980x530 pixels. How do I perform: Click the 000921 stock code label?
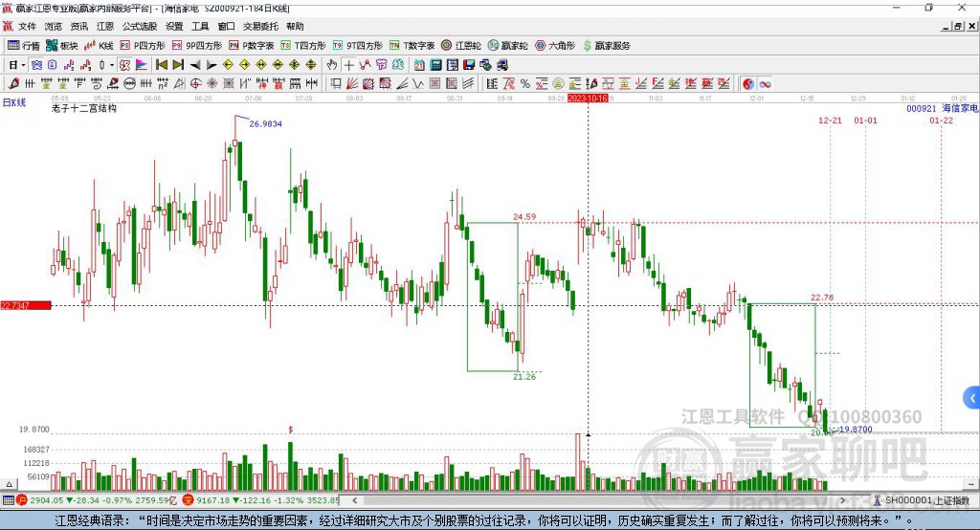click(x=922, y=108)
